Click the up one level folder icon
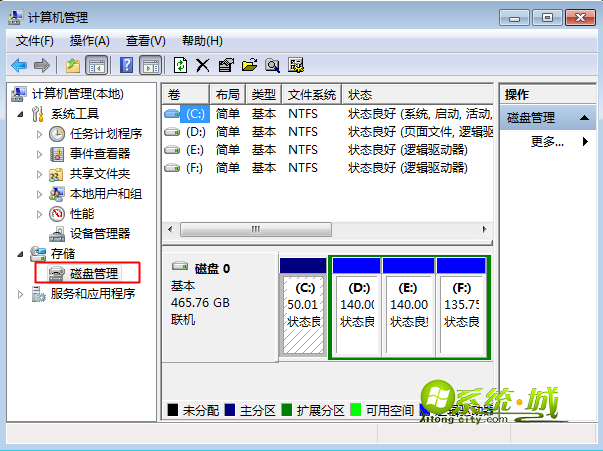This screenshot has width=603, height=451. point(73,66)
